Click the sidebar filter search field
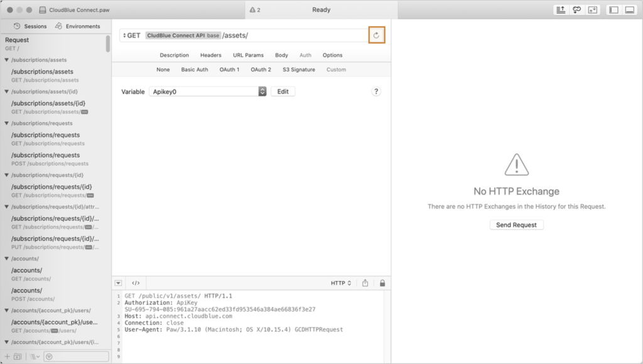This screenshot has width=643, height=364. (x=76, y=356)
